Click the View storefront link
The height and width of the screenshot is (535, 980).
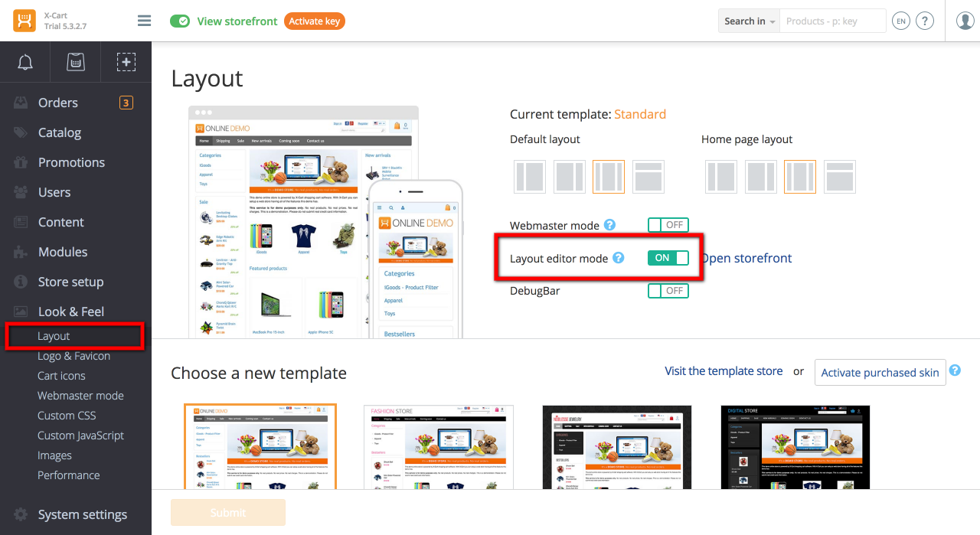[x=237, y=21]
